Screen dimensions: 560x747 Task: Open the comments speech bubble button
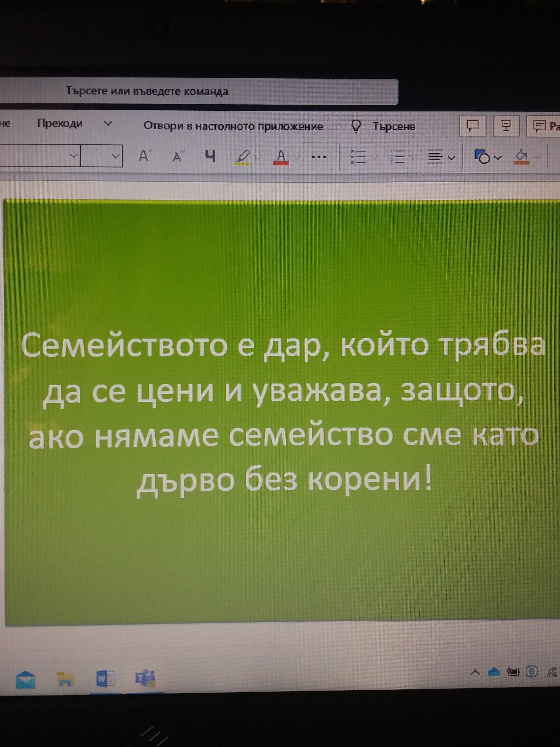point(473,126)
